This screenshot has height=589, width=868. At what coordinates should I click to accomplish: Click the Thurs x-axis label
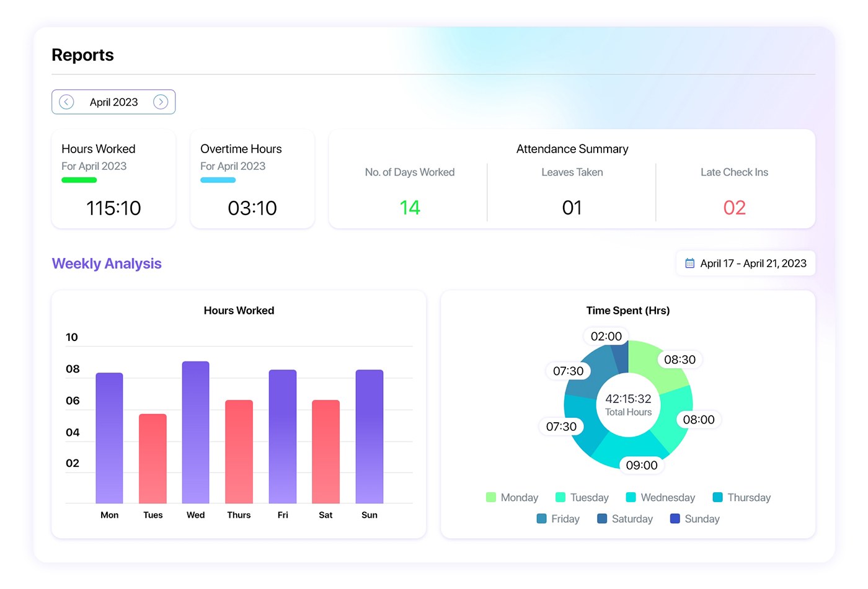239,515
